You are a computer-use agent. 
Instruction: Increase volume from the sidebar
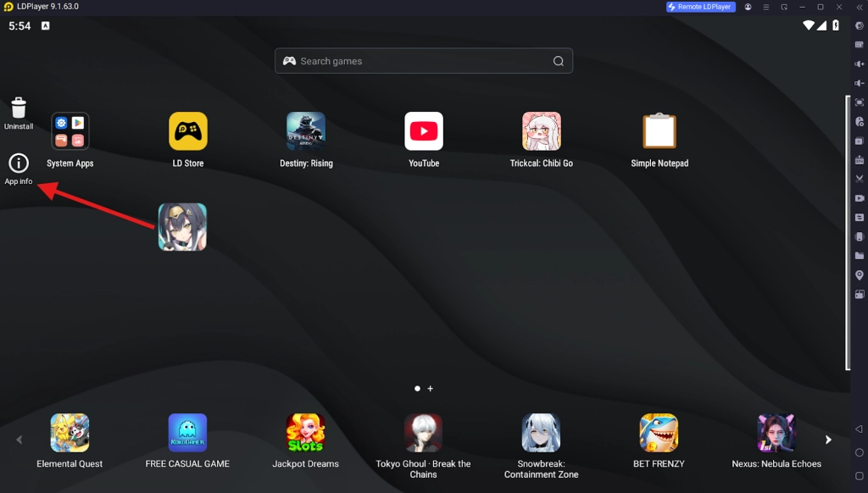click(x=859, y=64)
